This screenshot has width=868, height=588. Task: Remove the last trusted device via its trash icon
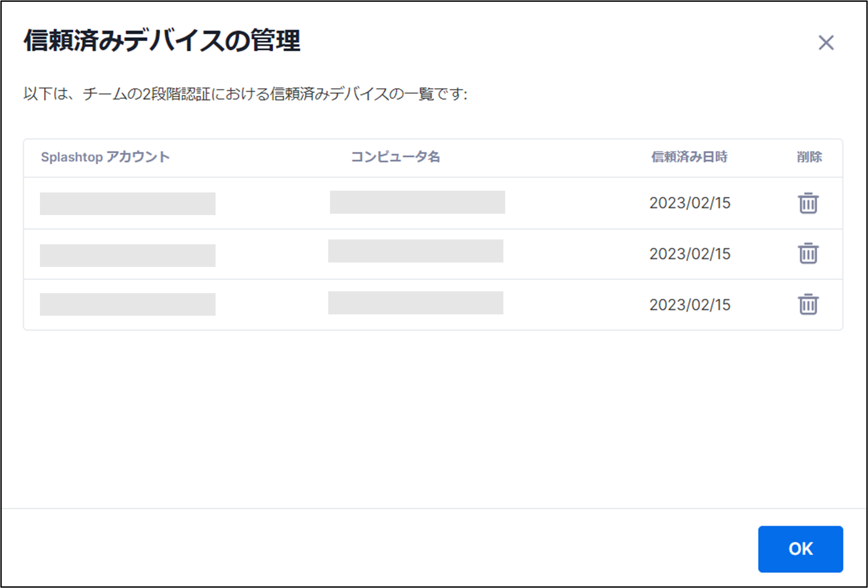click(x=808, y=304)
